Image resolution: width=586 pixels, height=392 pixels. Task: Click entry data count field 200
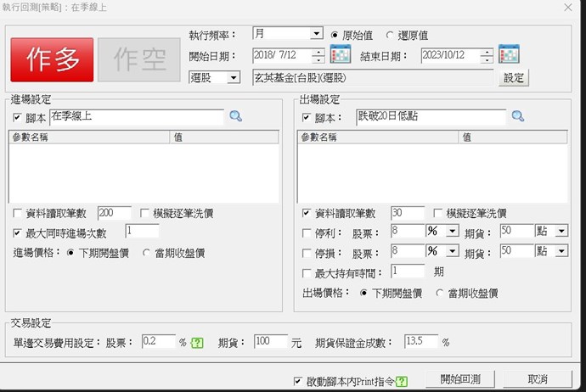tap(115, 213)
